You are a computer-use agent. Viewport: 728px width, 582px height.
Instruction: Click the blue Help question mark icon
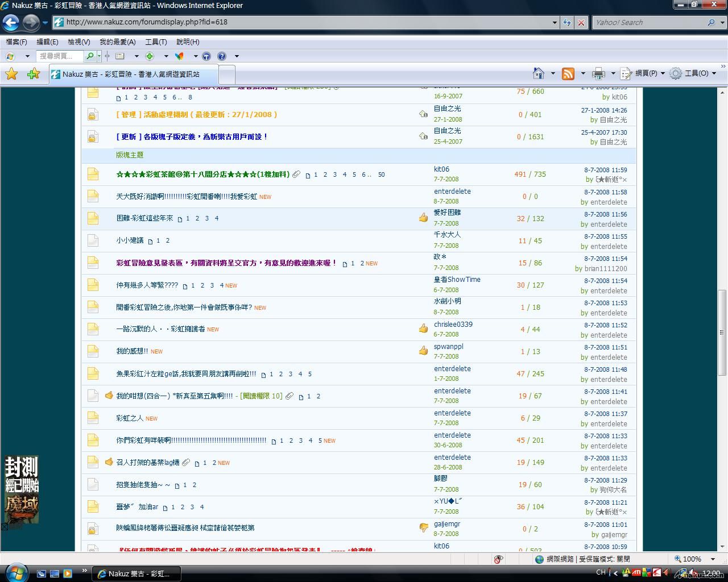222,56
